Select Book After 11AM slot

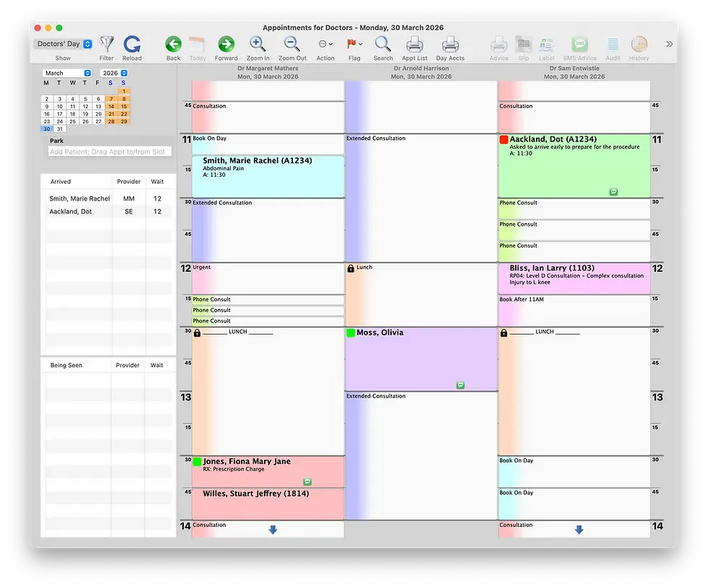tap(574, 310)
